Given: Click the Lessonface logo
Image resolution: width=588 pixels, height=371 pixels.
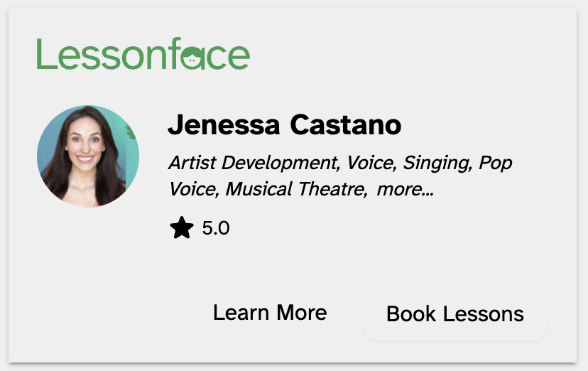Looking at the screenshot, I should click(143, 55).
